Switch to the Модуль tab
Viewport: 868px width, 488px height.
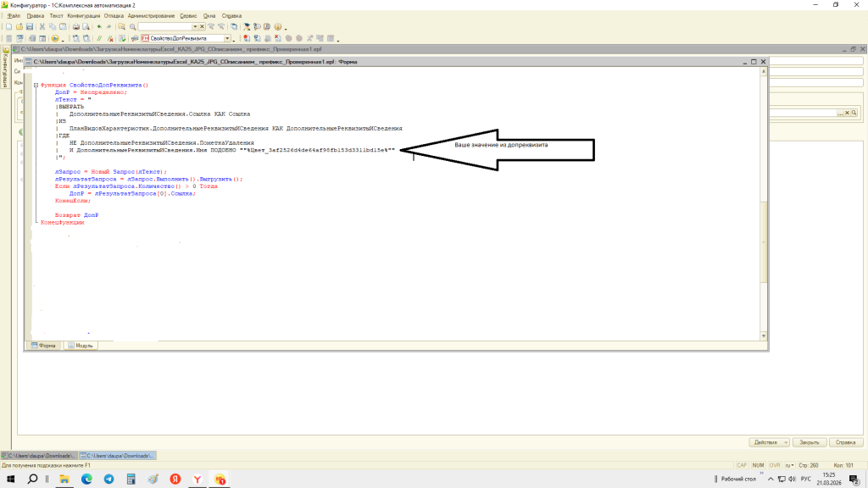81,346
